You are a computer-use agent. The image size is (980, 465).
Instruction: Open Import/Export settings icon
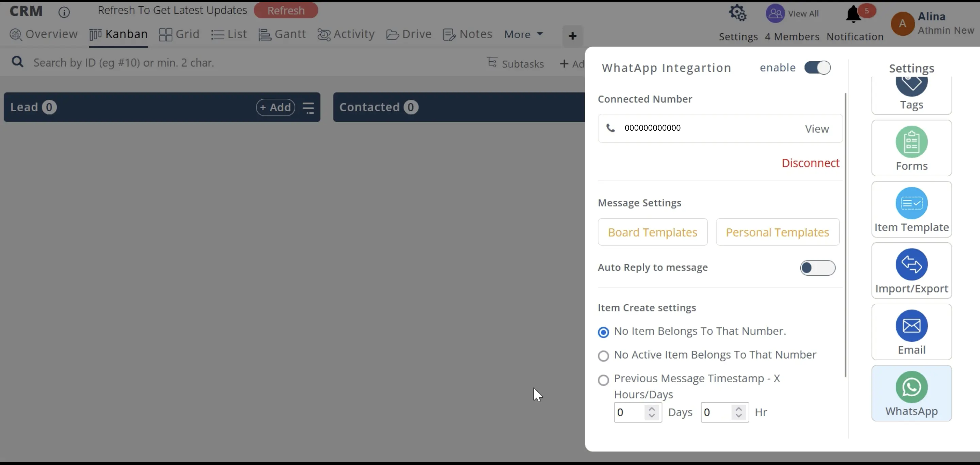[x=912, y=264]
